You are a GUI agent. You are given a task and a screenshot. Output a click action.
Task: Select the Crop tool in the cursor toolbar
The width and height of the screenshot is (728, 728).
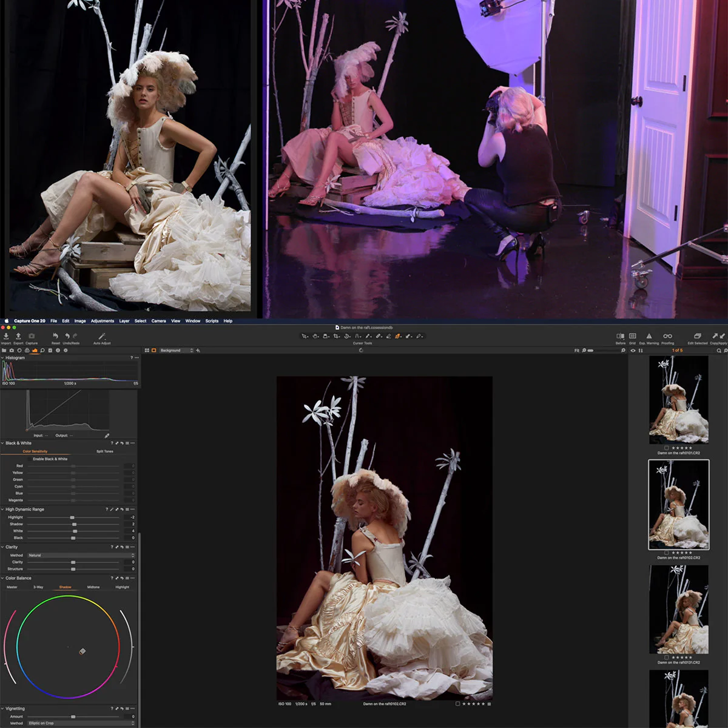tap(336, 335)
